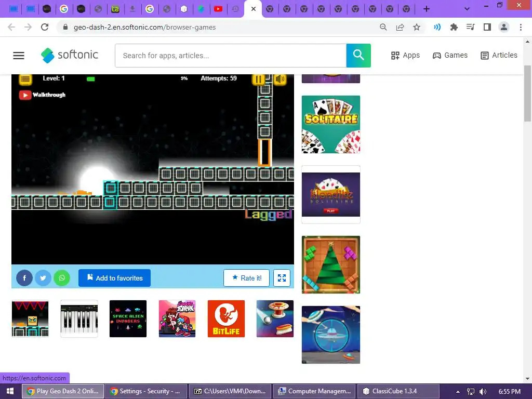The image size is (532, 399).
Task: Mute the game sound speaker icon
Action: coord(280,79)
